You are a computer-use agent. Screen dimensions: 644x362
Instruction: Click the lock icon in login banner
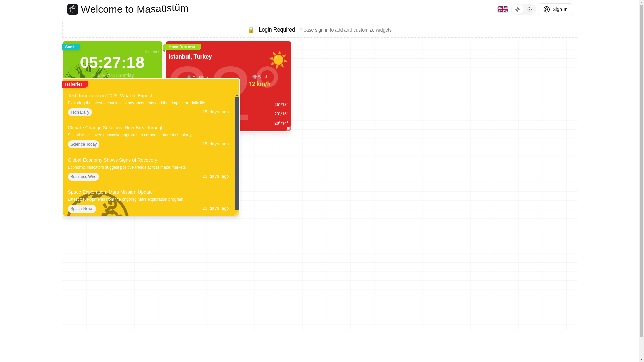pos(251,30)
